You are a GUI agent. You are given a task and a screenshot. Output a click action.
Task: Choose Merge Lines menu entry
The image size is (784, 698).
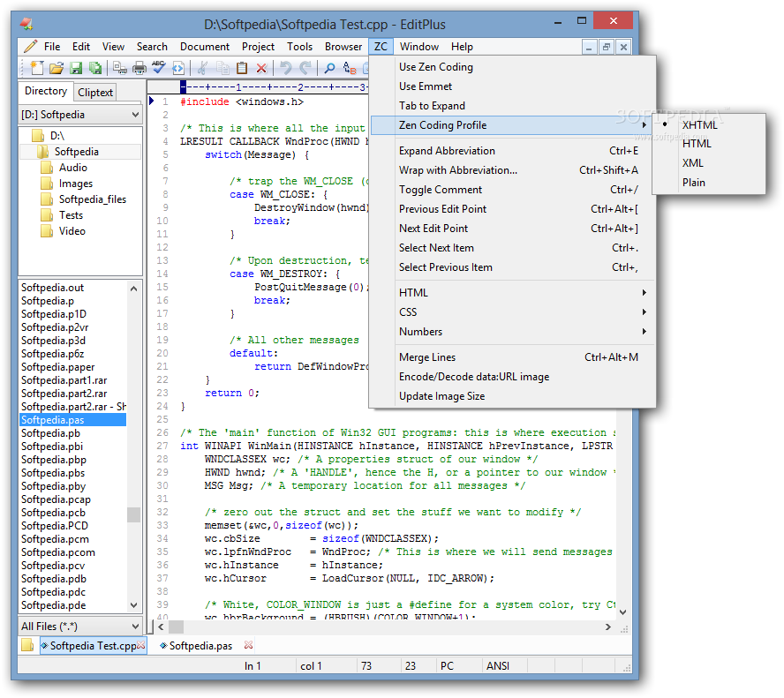[x=512, y=357]
